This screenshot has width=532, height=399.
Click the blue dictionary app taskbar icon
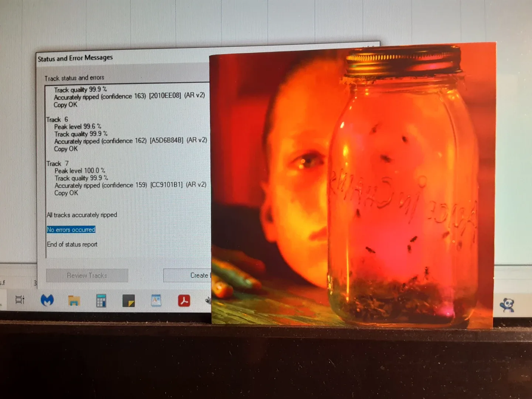click(x=156, y=300)
